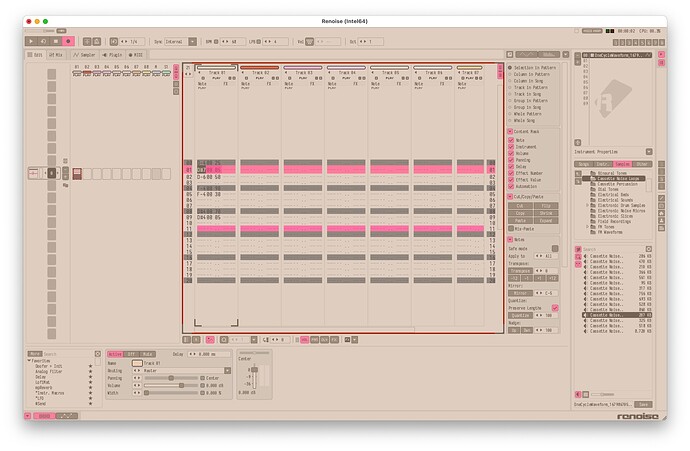Toggle pattern loop in transport
Viewport: 690px width, 451px height.
(x=43, y=41)
